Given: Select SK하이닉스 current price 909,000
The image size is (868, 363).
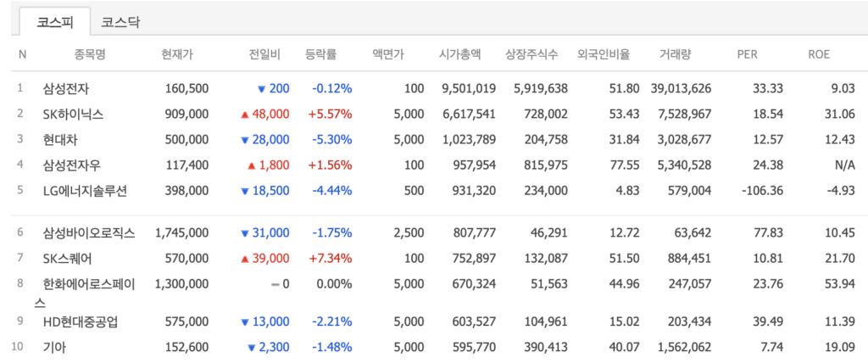Looking at the screenshot, I should click(187, 114).
